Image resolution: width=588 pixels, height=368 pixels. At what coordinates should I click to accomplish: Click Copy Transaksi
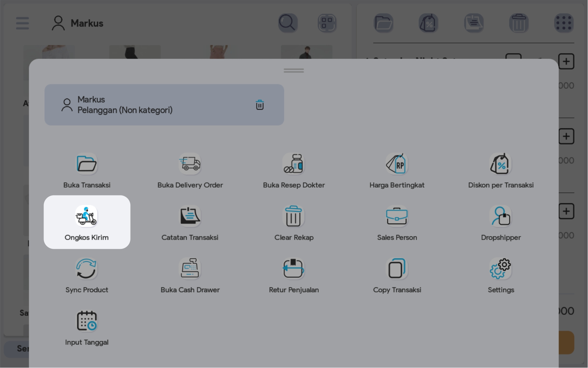pos(397,269)
